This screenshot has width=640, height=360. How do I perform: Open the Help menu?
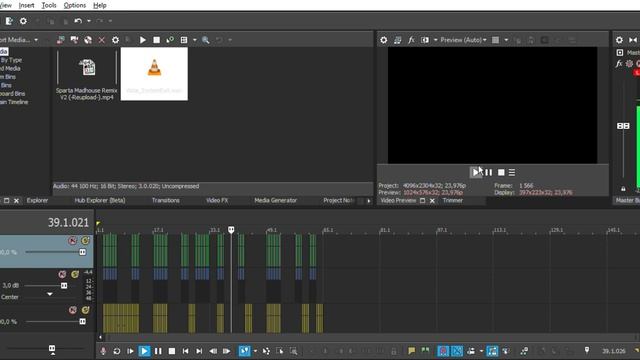(100, 5)
